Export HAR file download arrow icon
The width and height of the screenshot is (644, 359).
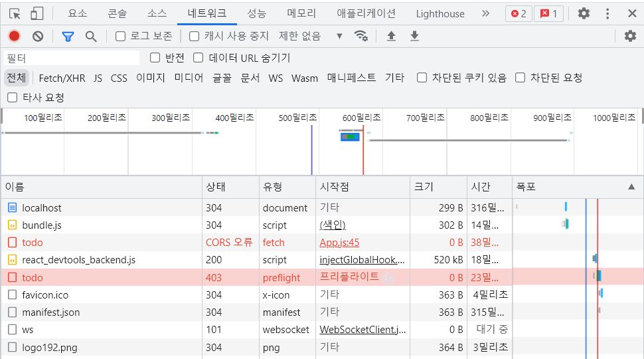414,36
